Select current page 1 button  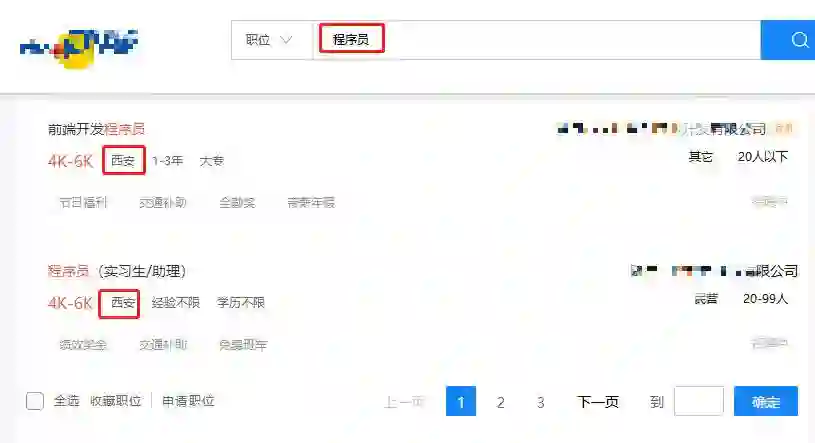click(x=461, y=401)
